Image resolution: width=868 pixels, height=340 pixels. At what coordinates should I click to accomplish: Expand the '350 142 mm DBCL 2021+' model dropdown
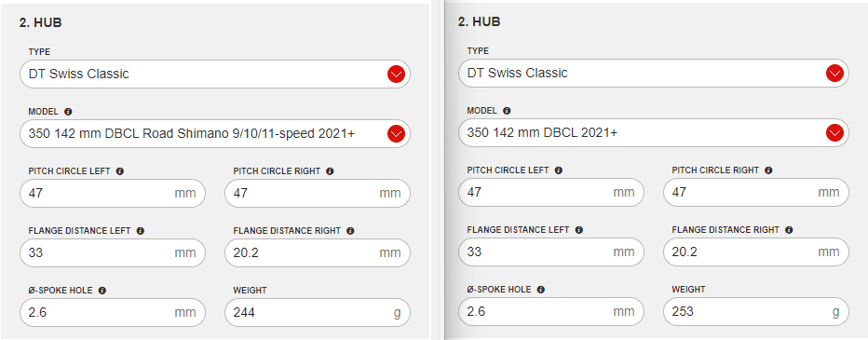(654, 133)
